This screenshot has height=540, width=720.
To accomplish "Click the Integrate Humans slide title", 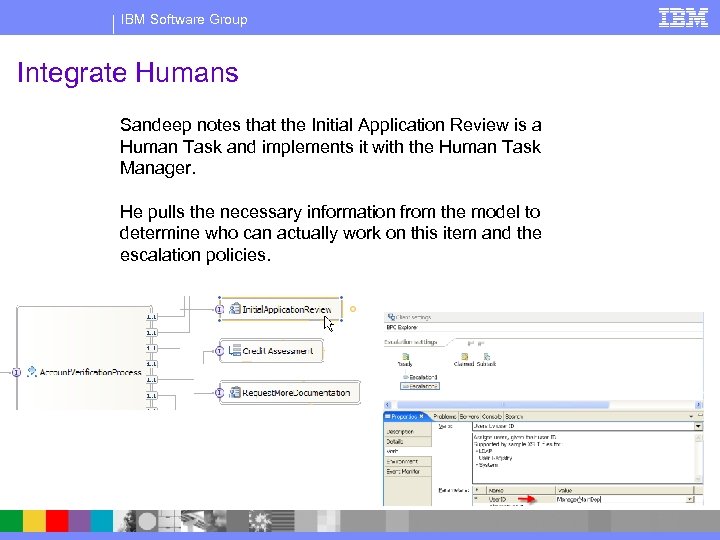I will (128, 73).
